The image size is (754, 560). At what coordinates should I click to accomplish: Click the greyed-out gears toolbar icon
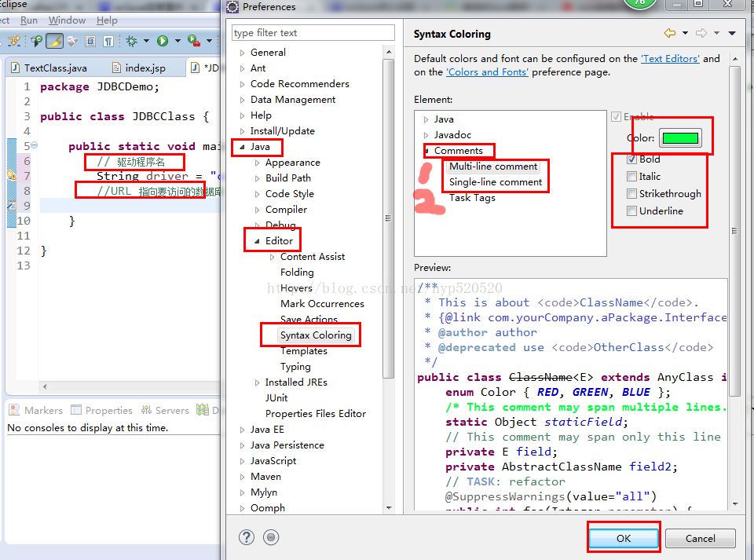coord(72,42)
